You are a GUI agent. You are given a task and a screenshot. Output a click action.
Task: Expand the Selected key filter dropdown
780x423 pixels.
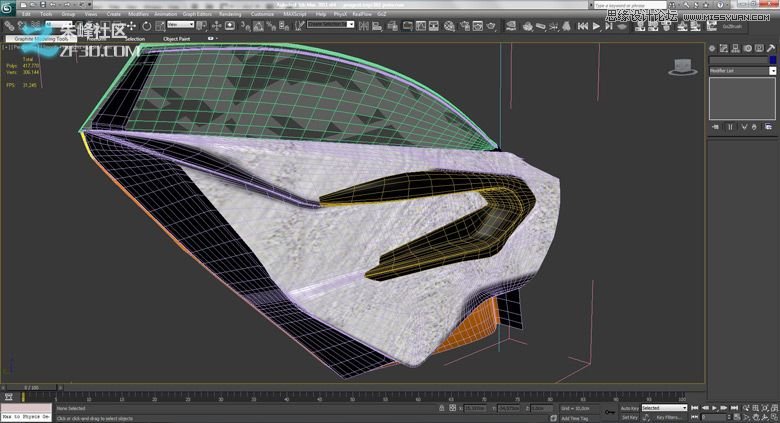tap(665, 408)
